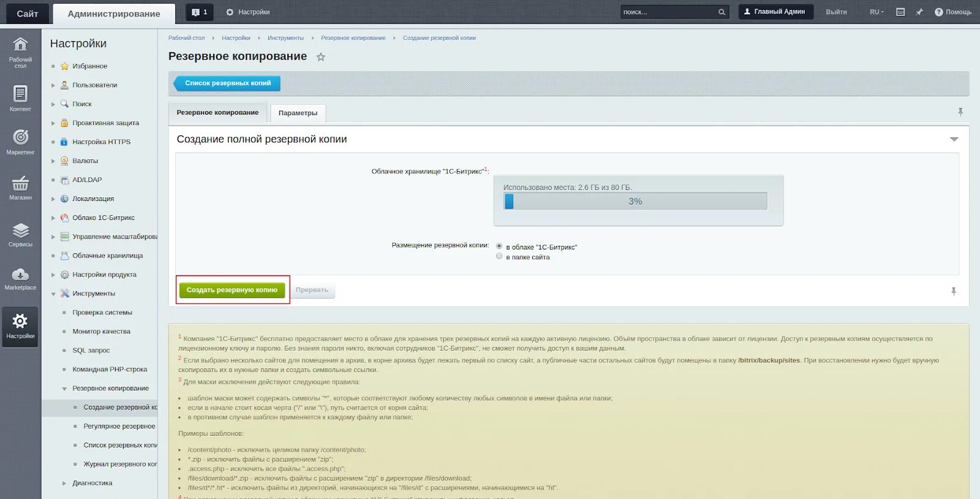Open Избранное in the settings tree
This screenshot has height=499, width=980.
tap(89, 66)
